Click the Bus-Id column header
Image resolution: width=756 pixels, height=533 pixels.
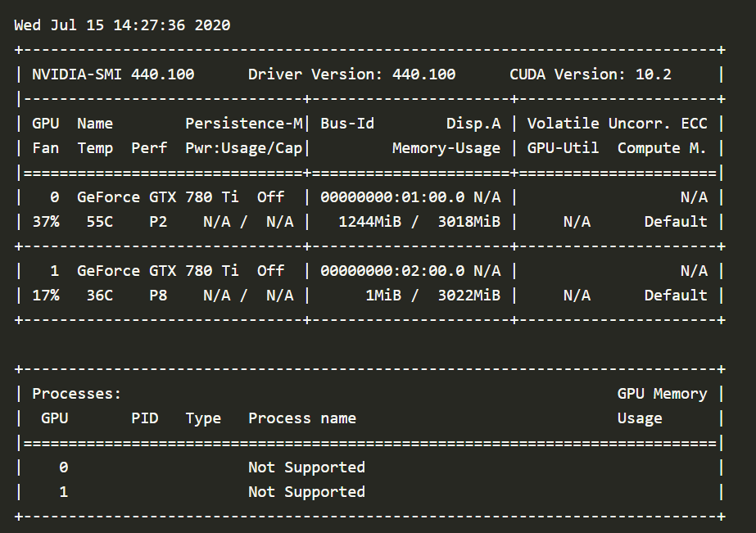(x=347, y=124)
